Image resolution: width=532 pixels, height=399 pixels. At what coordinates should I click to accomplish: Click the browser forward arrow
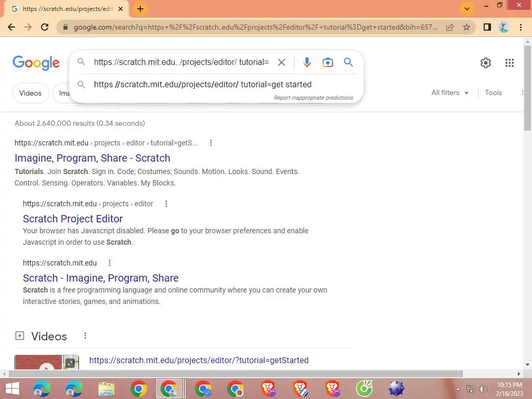coord(28,27)
